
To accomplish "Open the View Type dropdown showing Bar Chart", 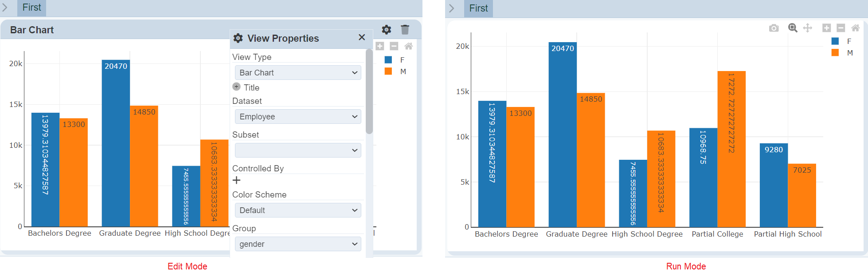I will point(298,73).
